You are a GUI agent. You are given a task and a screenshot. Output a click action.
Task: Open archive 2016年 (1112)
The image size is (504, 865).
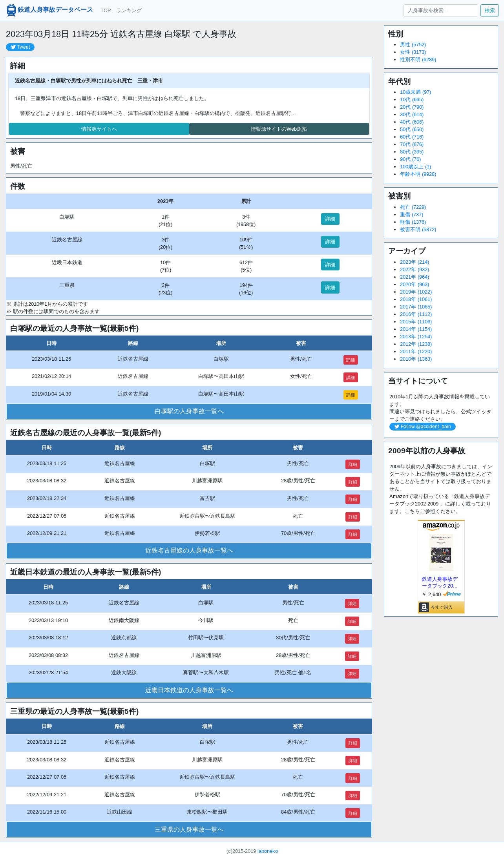[416, 314]
